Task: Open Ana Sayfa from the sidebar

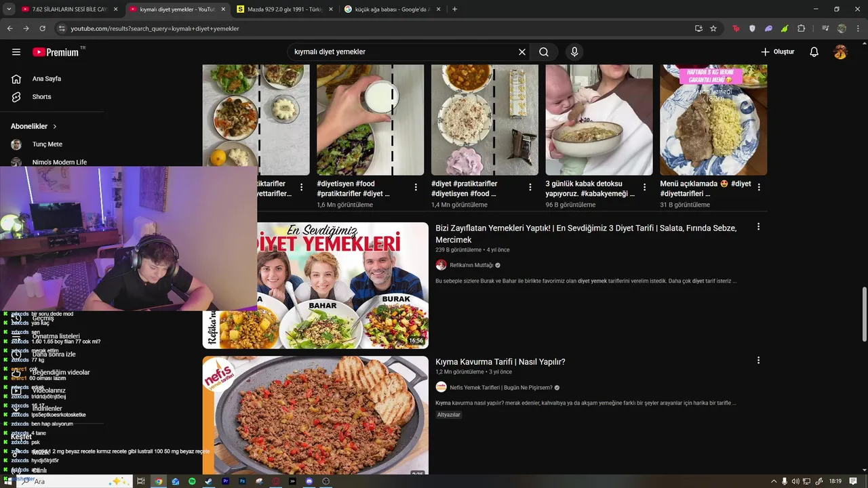Action: (x=47, y=79)
